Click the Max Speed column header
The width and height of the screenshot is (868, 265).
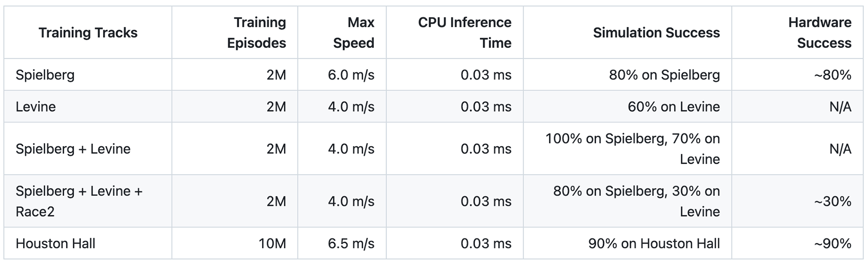point(354,33)
